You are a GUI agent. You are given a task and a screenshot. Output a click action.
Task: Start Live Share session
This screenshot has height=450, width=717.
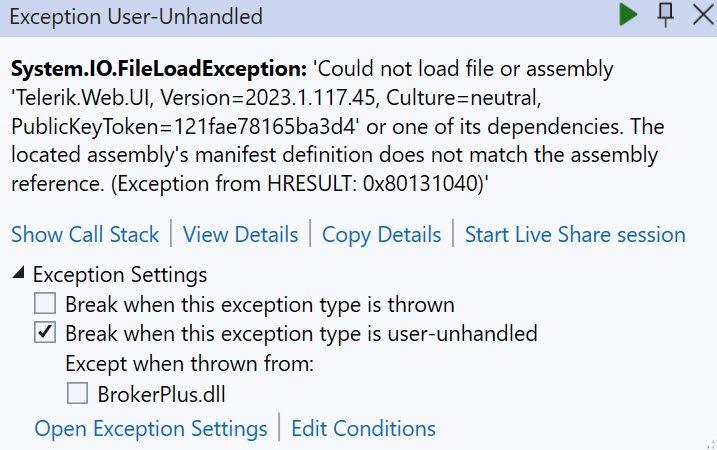(575, 235)
